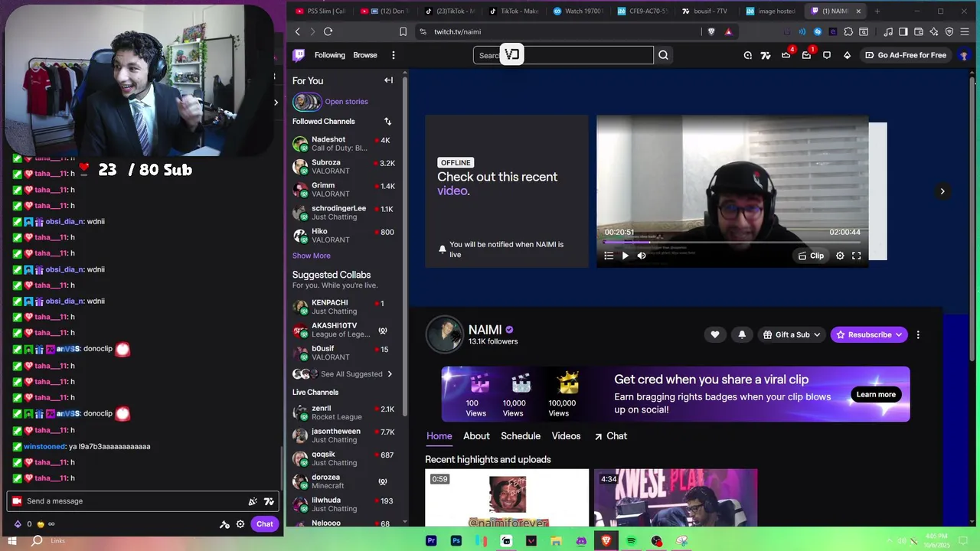Bookmark this page in address bar

403,31
